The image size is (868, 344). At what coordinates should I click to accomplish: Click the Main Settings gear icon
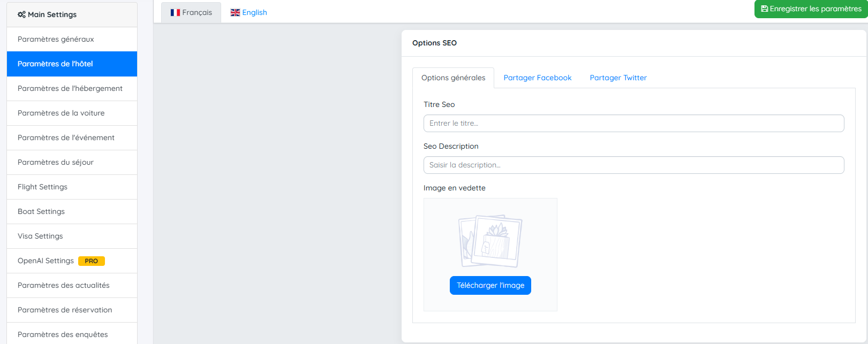tap(21, 14)
